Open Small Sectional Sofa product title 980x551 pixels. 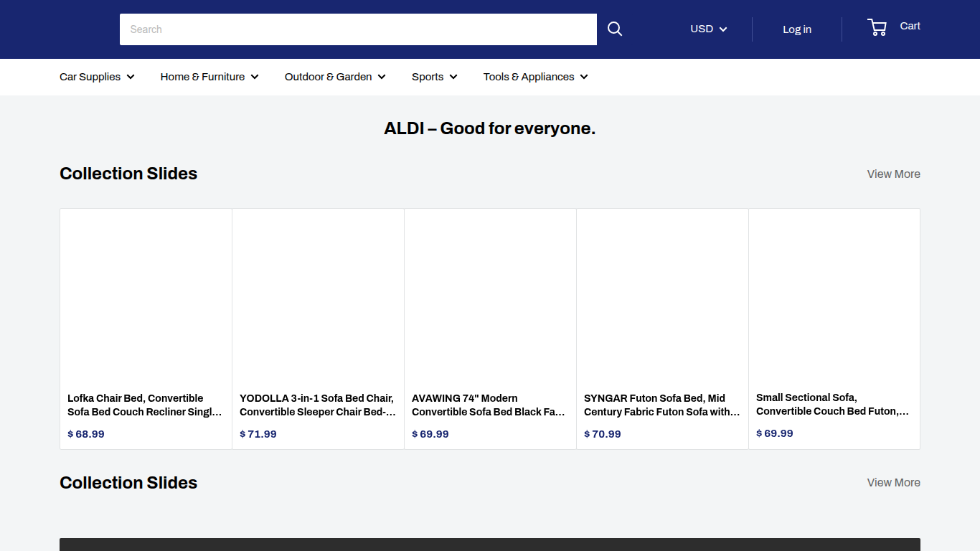coord(834,404)
